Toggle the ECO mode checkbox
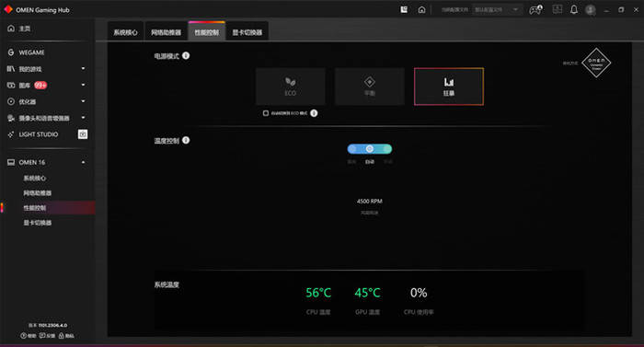The width and height of the screenshot is (644, 347). point(266,113)
